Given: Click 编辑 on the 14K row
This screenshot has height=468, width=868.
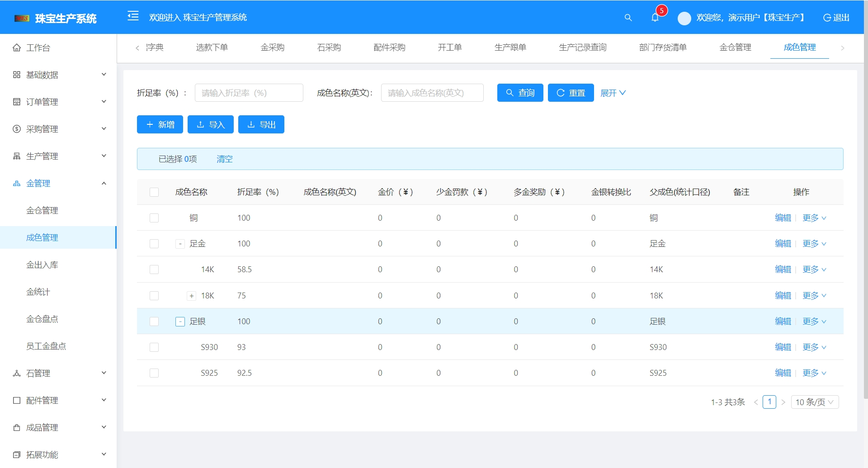Looking at the screenshot, I should click(783, 269).
